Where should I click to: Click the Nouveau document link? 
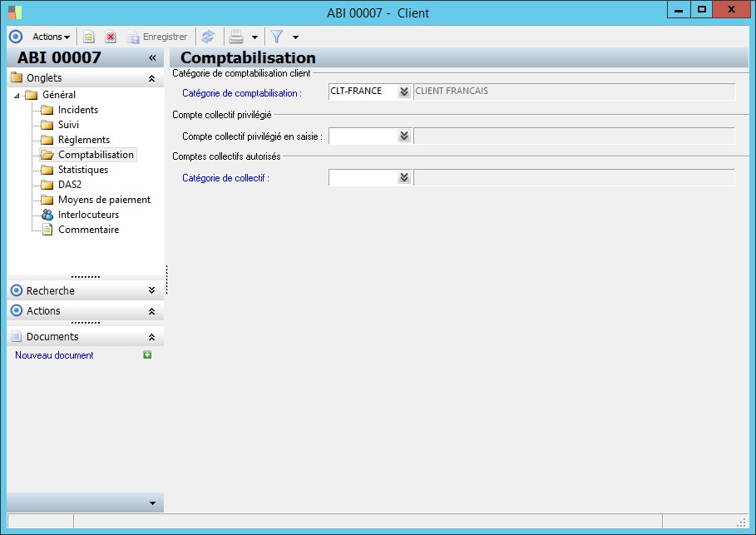[x=54, y=355]
